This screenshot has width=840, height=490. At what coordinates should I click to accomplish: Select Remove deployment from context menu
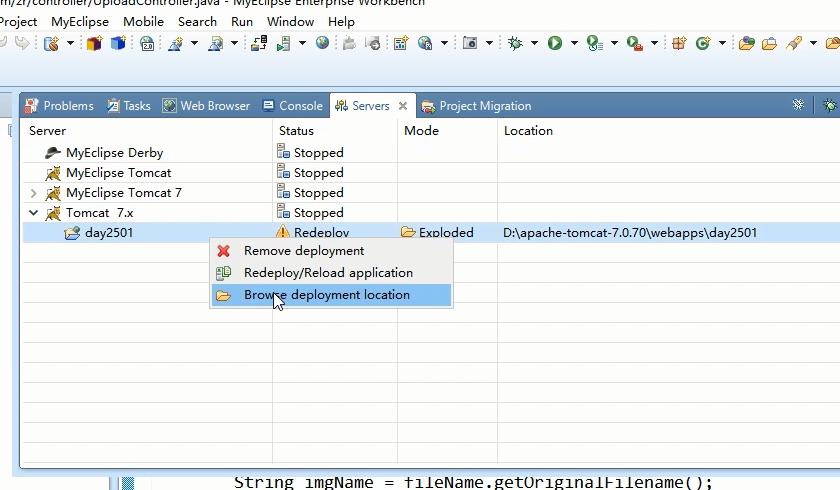(x=331, y=251)
